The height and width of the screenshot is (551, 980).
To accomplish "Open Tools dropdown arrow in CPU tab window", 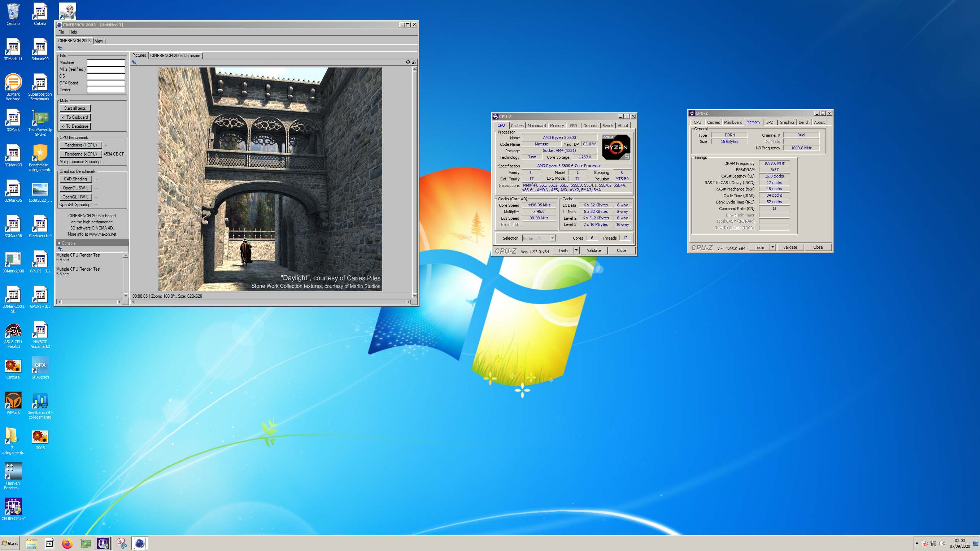I will click(576, 250).
